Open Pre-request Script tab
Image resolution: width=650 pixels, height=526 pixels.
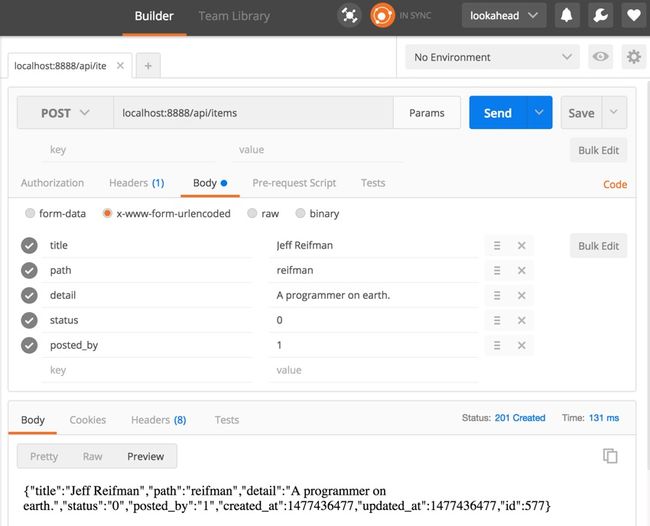coord(294,183)
